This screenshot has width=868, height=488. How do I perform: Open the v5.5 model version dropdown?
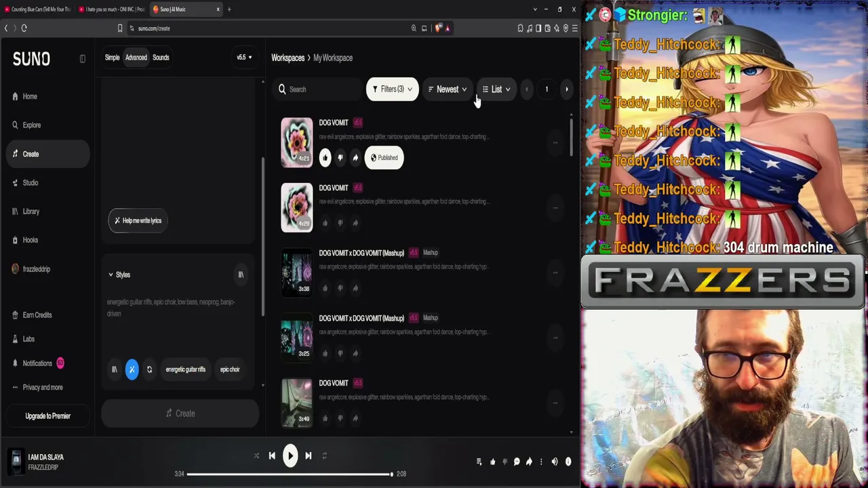(x=244, y=58)
